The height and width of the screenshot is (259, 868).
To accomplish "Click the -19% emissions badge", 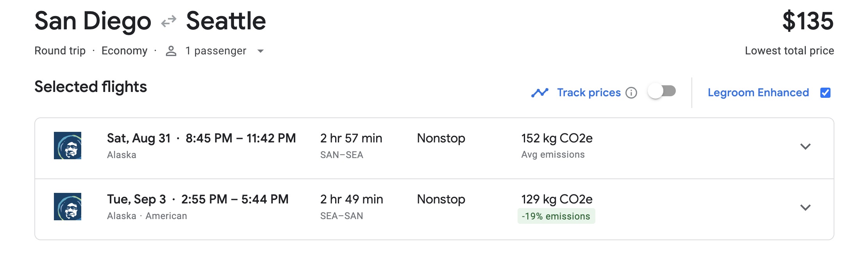I will [556, 216].
